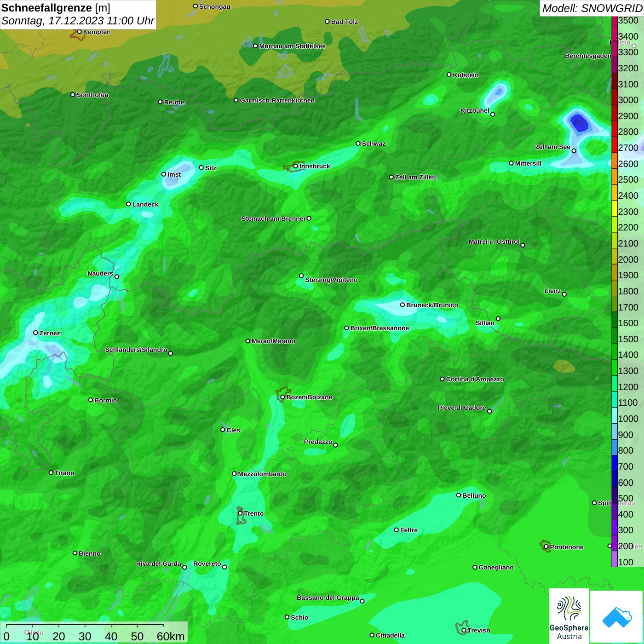Click the Sillian marker dot
Image resolution: width=644 pixels, height=644 pixels.
pos(498,318)
